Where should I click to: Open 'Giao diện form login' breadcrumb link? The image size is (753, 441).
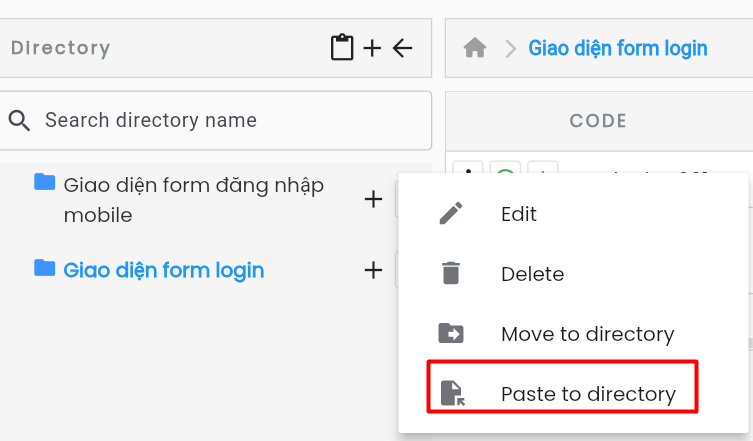pyautogui.click(x=618, y=48)
